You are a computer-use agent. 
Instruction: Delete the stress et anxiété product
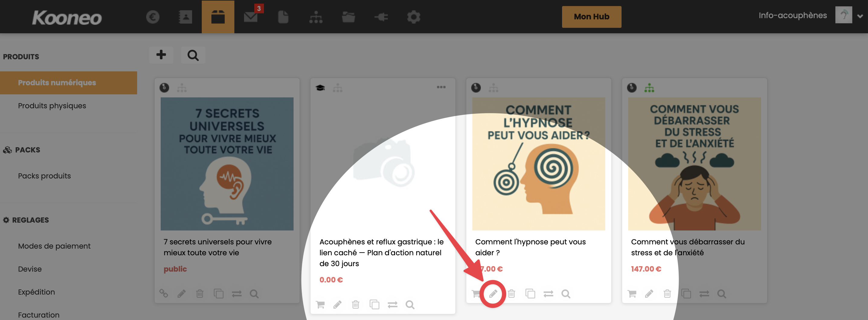tap(667, 294)
